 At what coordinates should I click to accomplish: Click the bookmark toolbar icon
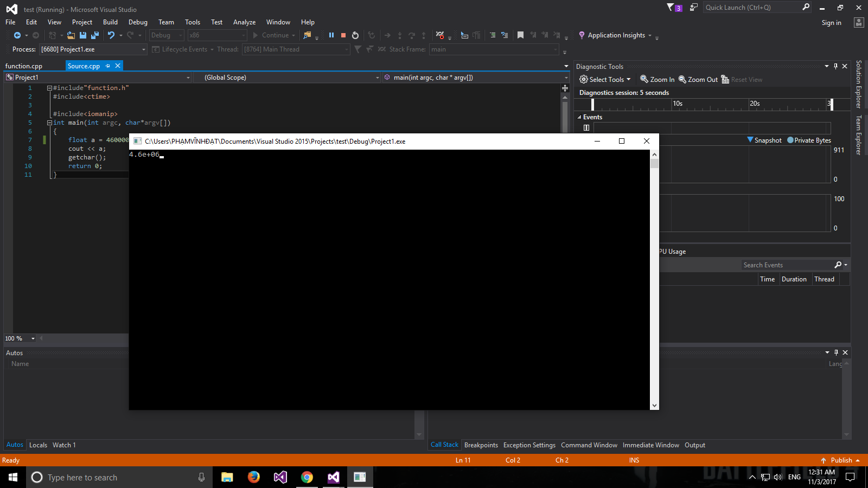click(520, 35)
